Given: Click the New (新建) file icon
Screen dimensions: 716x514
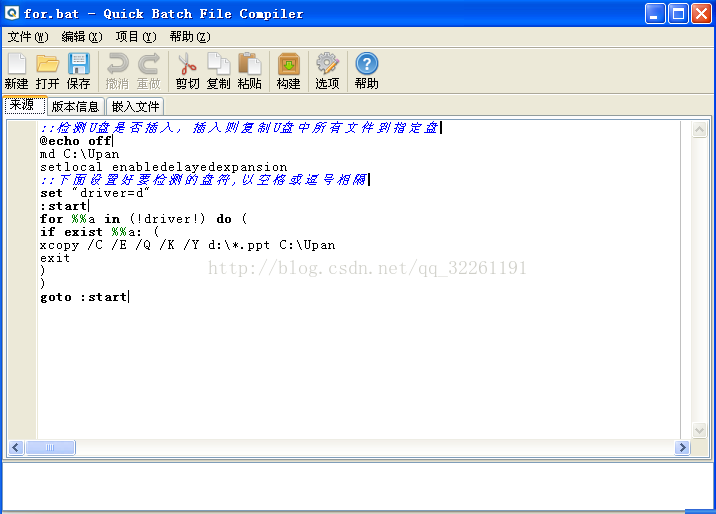Looking at the screenshot, I should 16,71.
